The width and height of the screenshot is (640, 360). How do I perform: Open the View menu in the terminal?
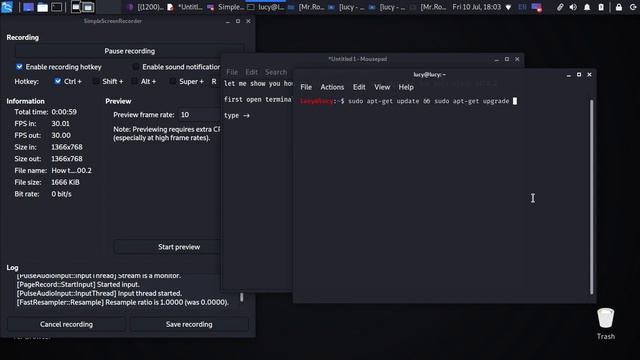coord(382,87)
